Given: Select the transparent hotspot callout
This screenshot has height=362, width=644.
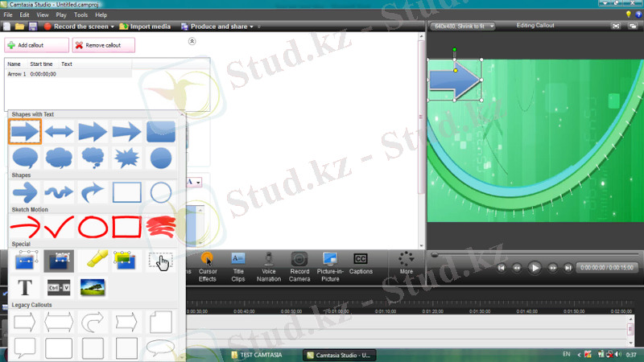Looking at the screenshot, I should tap(160, 261).
